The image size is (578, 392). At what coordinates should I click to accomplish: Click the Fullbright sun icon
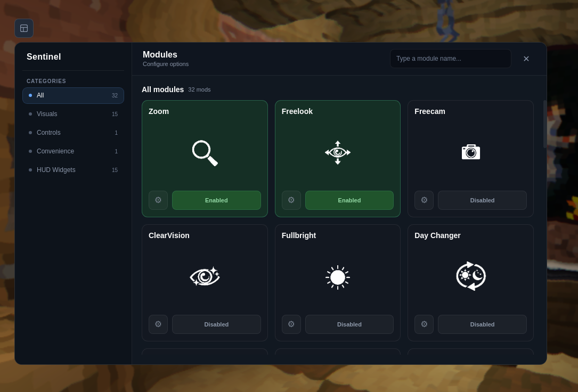pos(338,277)
